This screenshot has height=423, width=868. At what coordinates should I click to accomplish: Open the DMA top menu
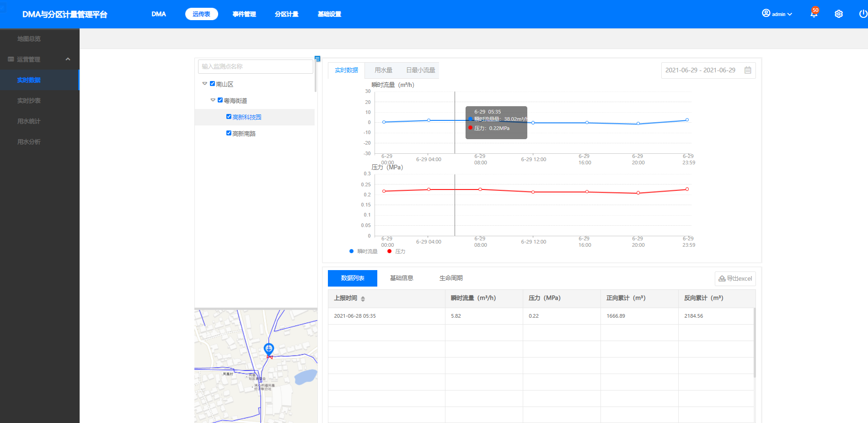click(159, 14)
